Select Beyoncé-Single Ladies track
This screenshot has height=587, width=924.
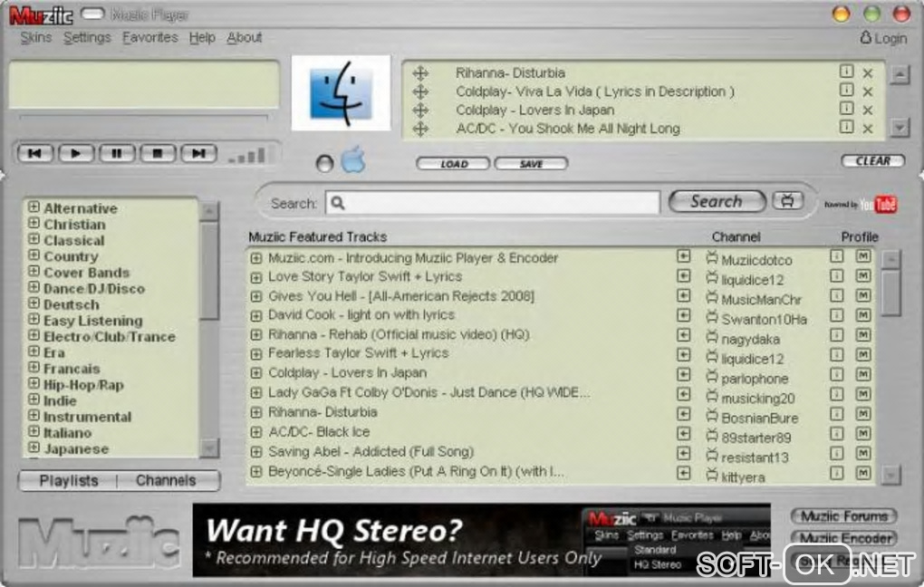[416, 472]
